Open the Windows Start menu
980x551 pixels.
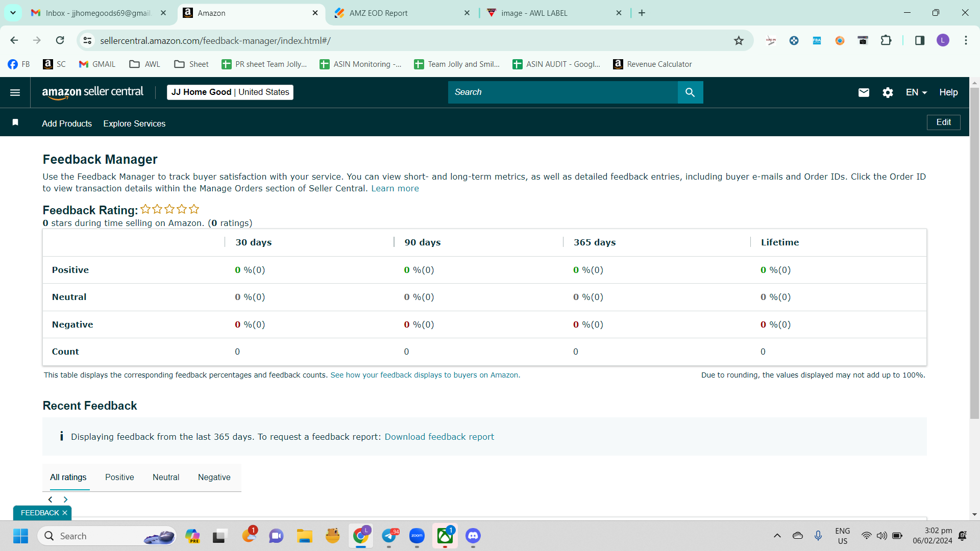[20, 536]
